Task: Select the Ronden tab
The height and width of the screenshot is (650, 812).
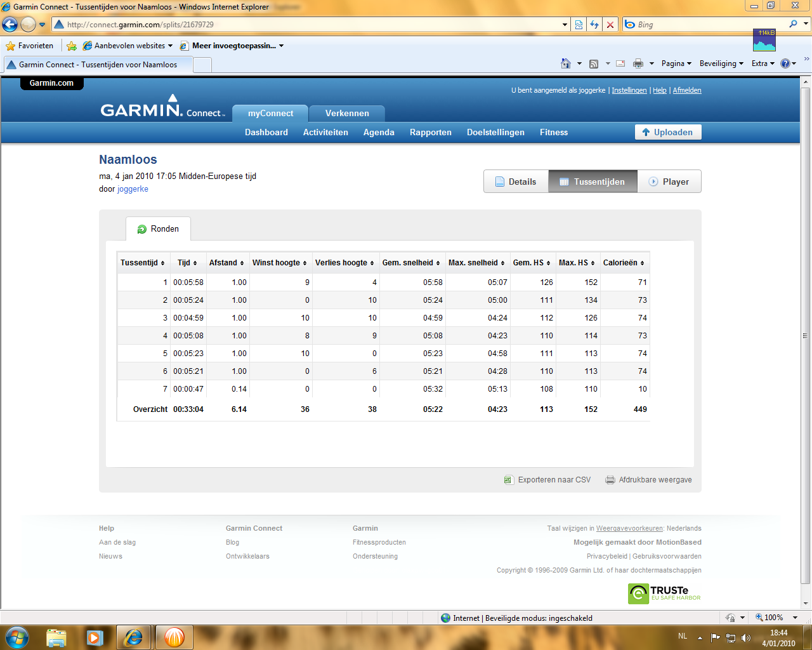Action: [x=158, y=229]
